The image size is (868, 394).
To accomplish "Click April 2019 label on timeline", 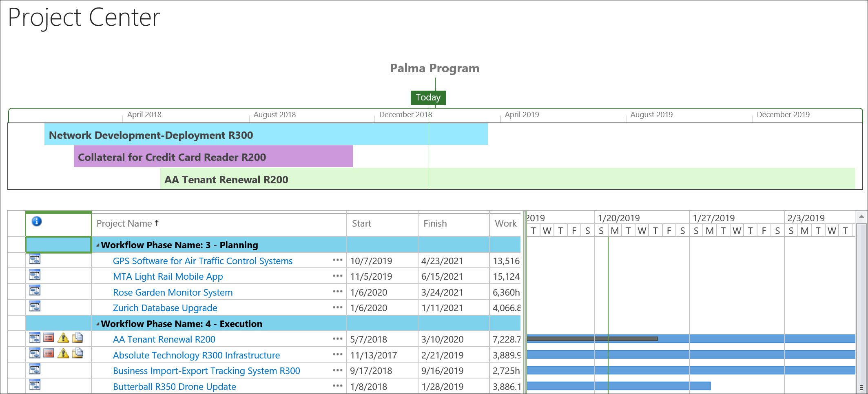I will pos(522,115).
